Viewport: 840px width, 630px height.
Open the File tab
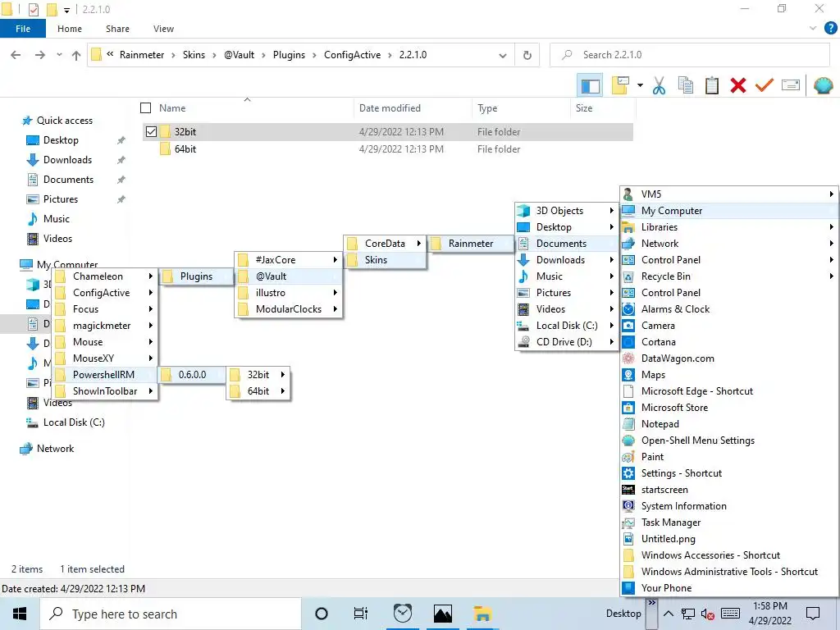click(22, 29)
